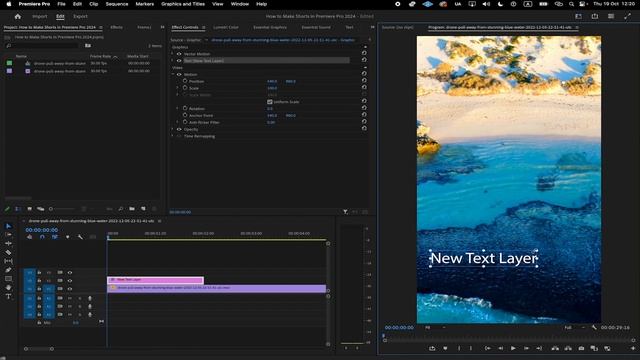The width and height of the screenshot is (640, 360).
Task: Select the Track Select Forward tool
Action: 8,235
